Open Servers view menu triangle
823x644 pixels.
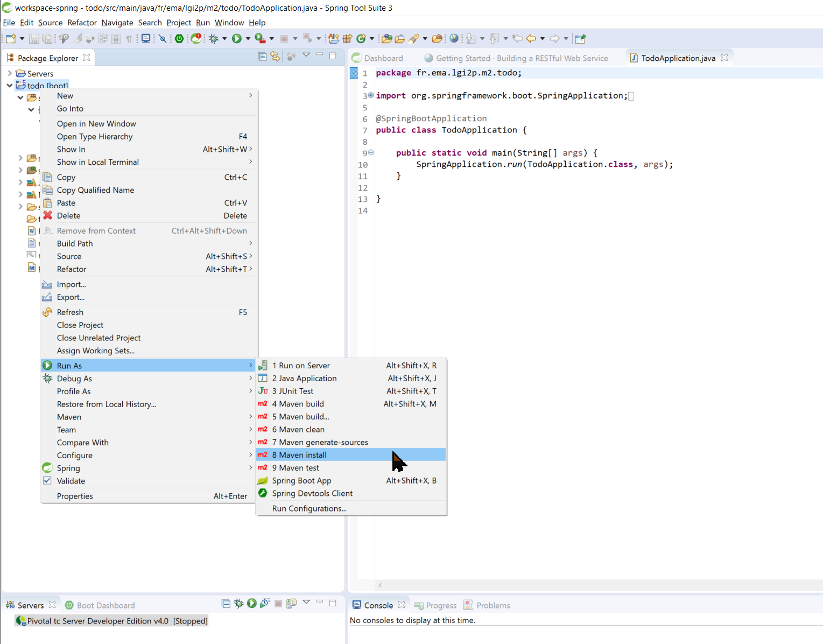coord(306,602)
